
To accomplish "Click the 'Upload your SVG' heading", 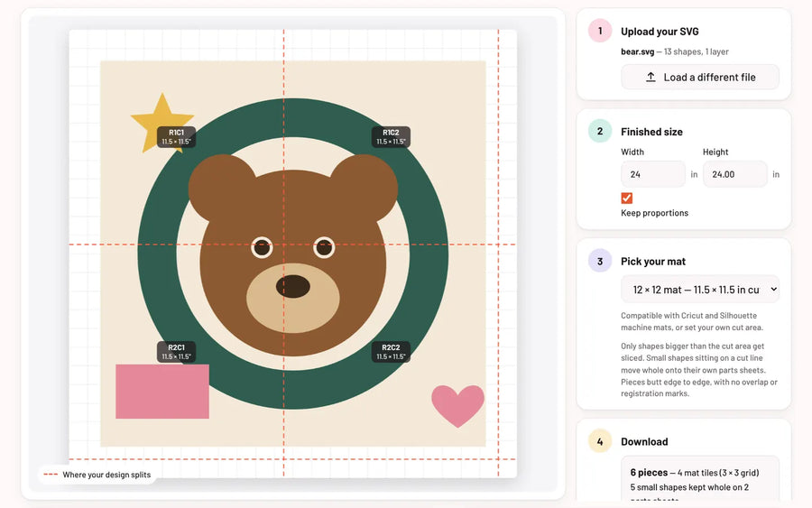I will tap(660, 32).
